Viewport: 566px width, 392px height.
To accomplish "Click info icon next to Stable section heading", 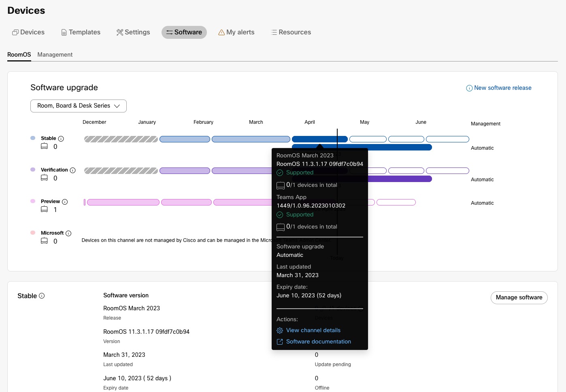I will coord(42,296).
